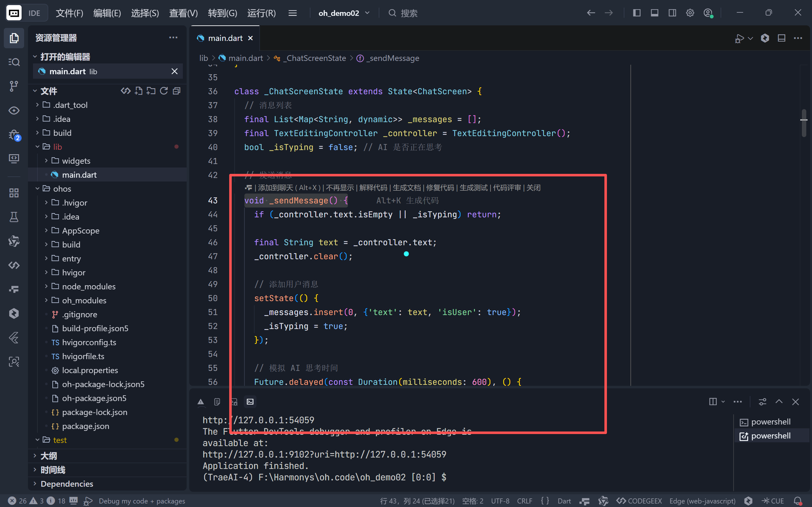Screen dimensions: 812x507
Task: Click the editor vertical scrollbar thumb
Action: tap(804, 123)
